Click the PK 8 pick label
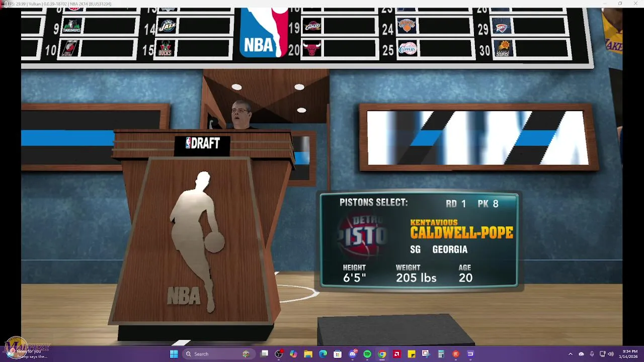Screen dimensions: 644x362 [488, 204]
